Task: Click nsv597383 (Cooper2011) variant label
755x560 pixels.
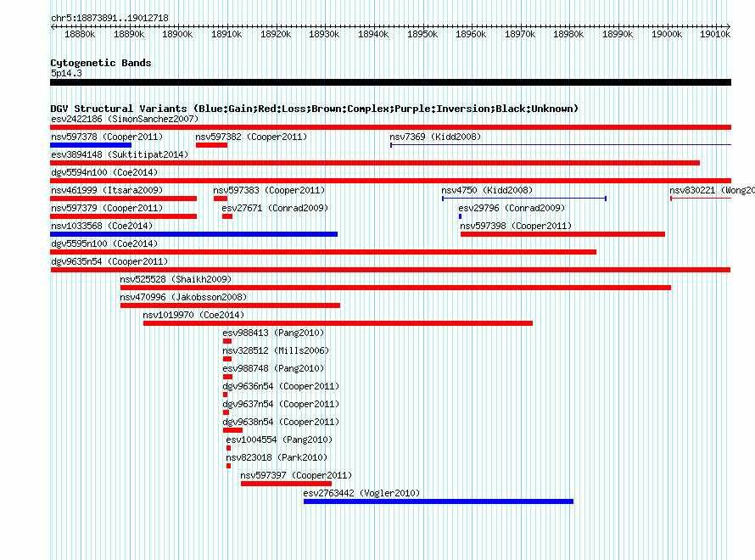Action: (x=269, y=190)
